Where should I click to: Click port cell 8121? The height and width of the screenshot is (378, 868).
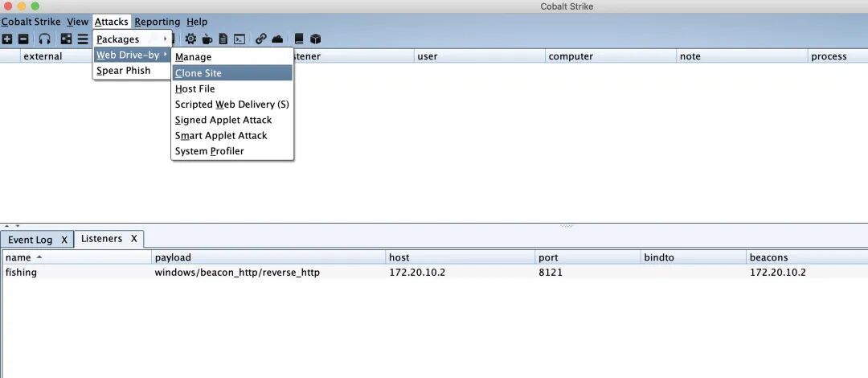click(551, 272)
